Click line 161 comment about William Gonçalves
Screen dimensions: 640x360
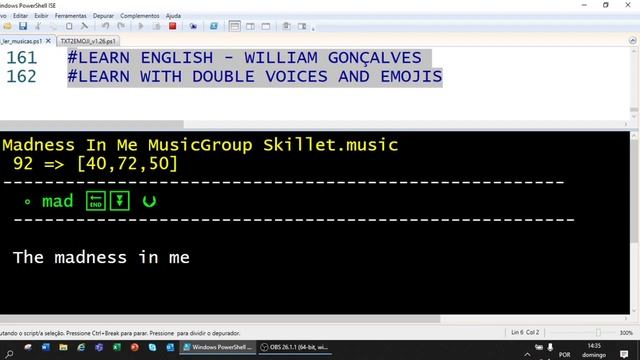pos(244,58)
